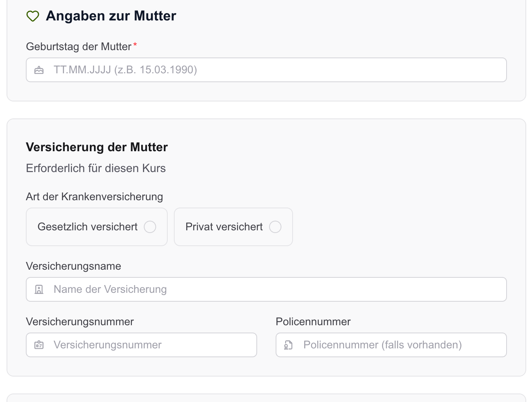Select the Privat versichert option
532x402 pixels.
click(x=233, y=227)
